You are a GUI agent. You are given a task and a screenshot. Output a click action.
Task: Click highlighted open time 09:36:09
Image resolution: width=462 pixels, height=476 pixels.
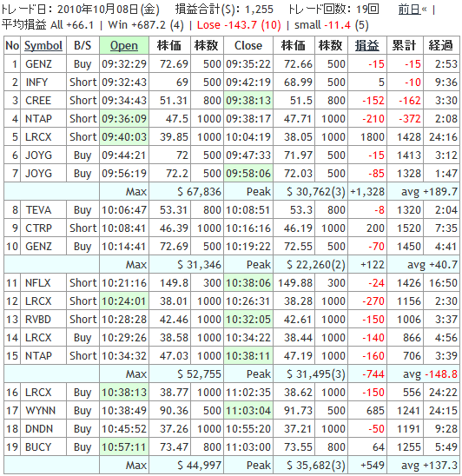[x=124, y=119]
